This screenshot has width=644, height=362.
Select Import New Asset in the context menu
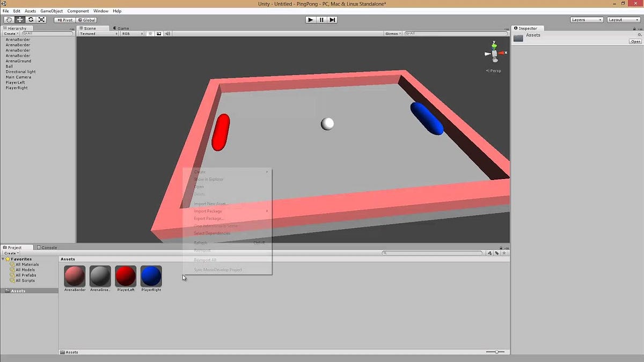210,203
